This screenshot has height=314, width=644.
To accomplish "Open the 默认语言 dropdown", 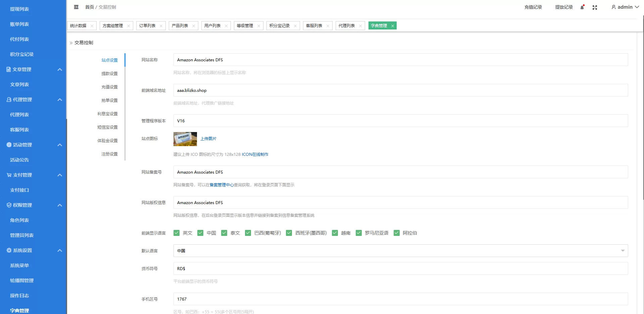I will [400, 251].
